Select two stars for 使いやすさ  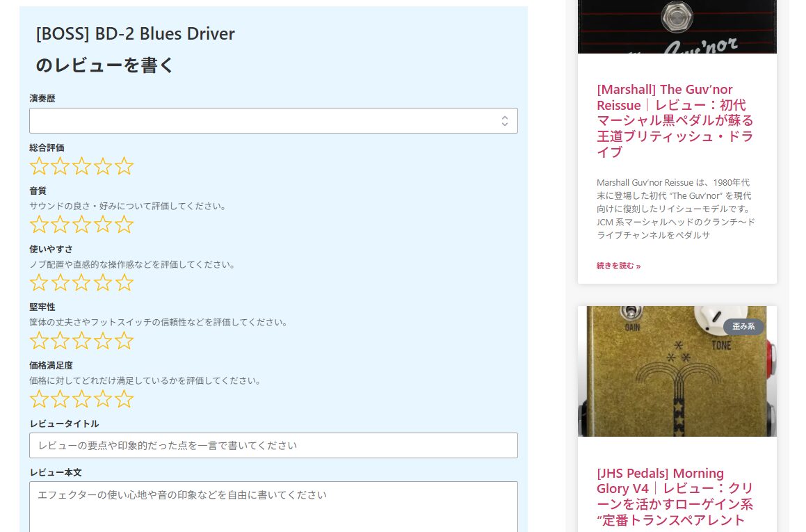[x=61, y=282]
